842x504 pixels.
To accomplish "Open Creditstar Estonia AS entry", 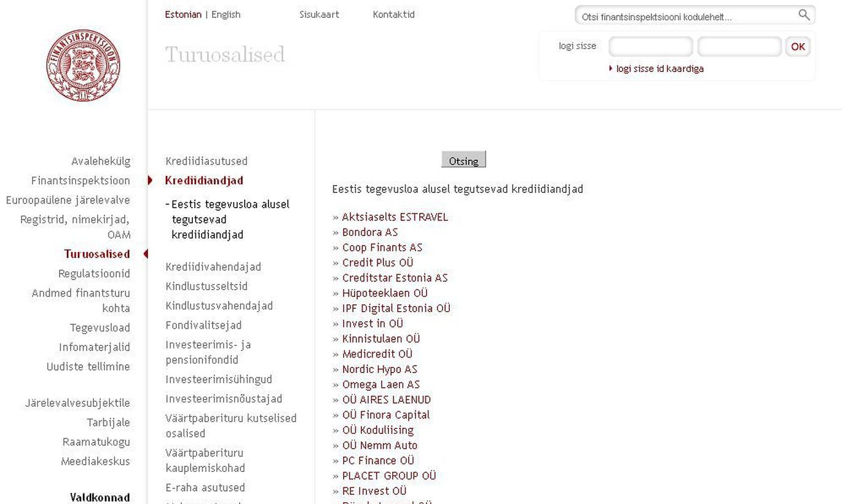I will pyautogui.click(x=395, y=278).
